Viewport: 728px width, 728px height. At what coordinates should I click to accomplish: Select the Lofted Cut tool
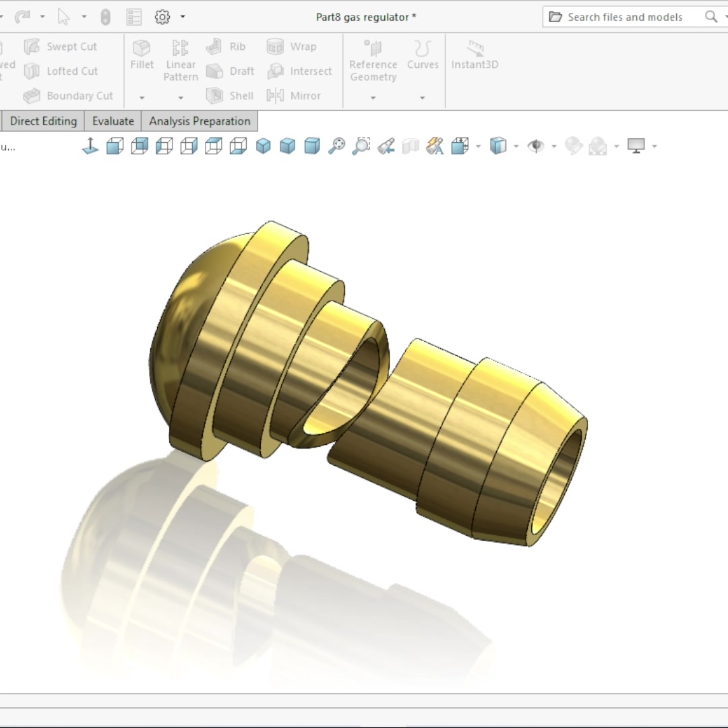(61, 71)
